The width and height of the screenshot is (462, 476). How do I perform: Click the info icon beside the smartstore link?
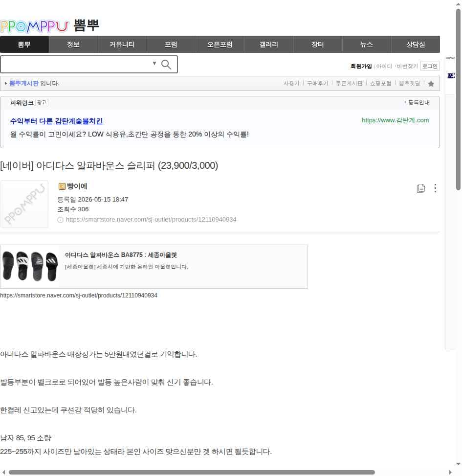60,220
